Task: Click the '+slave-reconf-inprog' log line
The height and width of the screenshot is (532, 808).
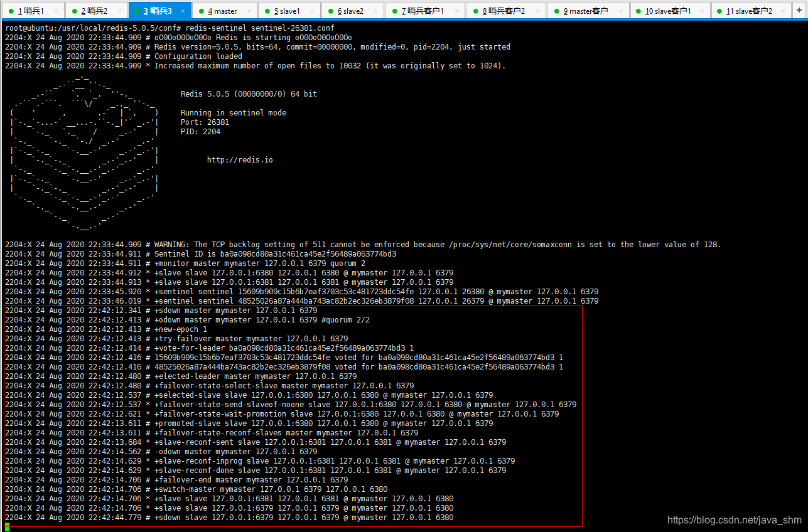Action: point(260,461)
